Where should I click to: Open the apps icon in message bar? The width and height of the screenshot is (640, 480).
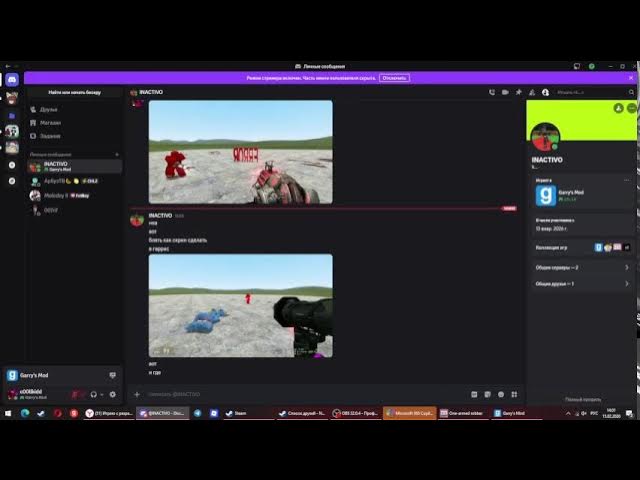514,395
